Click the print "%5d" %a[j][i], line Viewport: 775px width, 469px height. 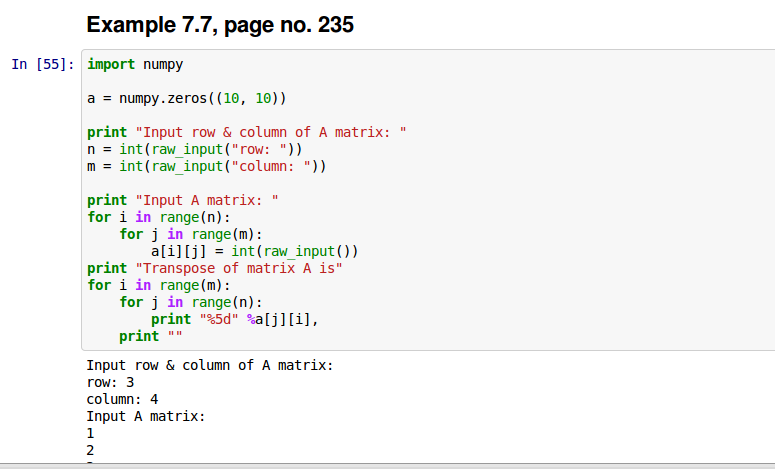[240, 319]
